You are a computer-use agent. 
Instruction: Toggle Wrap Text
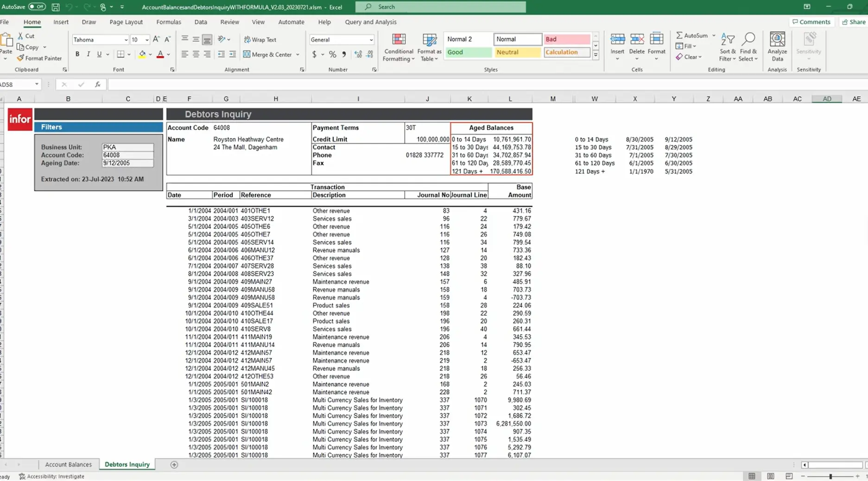coord(260,39)
